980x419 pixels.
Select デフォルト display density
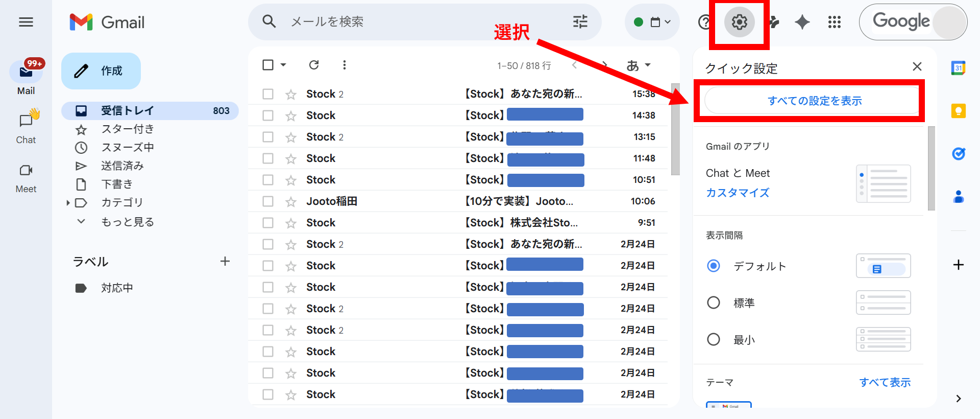click(714, 266)
